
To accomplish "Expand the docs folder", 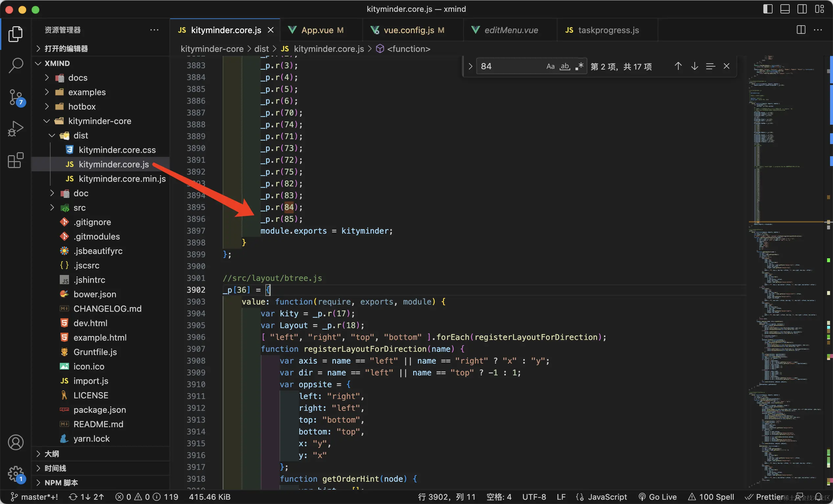I will click(x=78, y=78).
